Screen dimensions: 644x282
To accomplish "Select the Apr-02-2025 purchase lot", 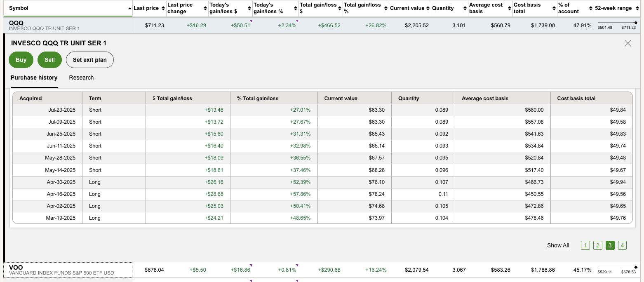I will (322, 206).
